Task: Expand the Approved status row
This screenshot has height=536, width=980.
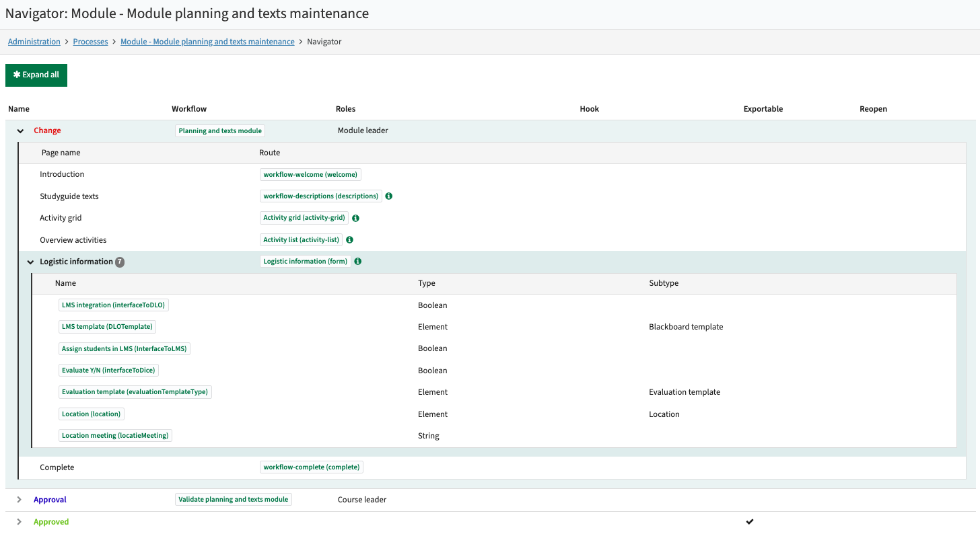Action: pyautogui.click(x=20, y=522)
